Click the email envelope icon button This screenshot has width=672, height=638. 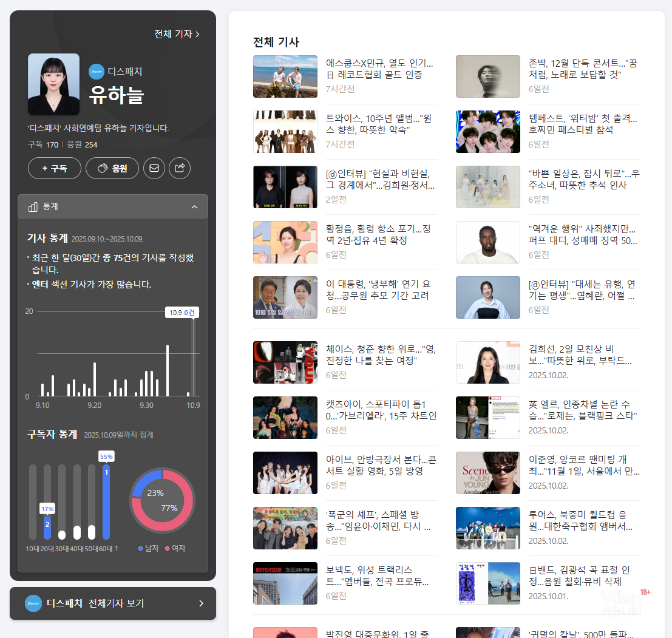click(x=154, y=168)
